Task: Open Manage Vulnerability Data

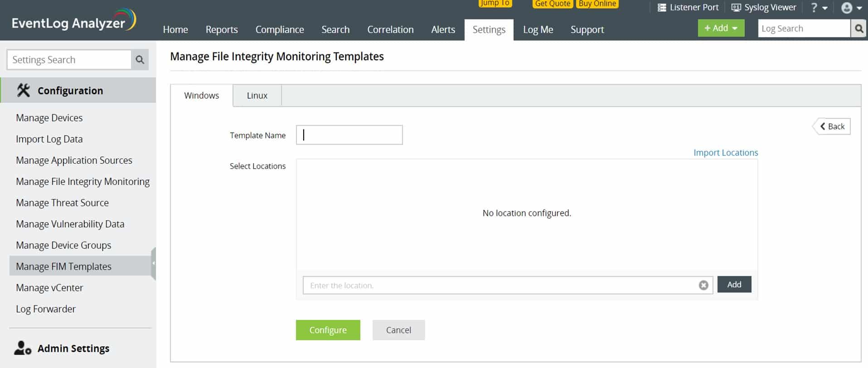Action: point(70,224)
